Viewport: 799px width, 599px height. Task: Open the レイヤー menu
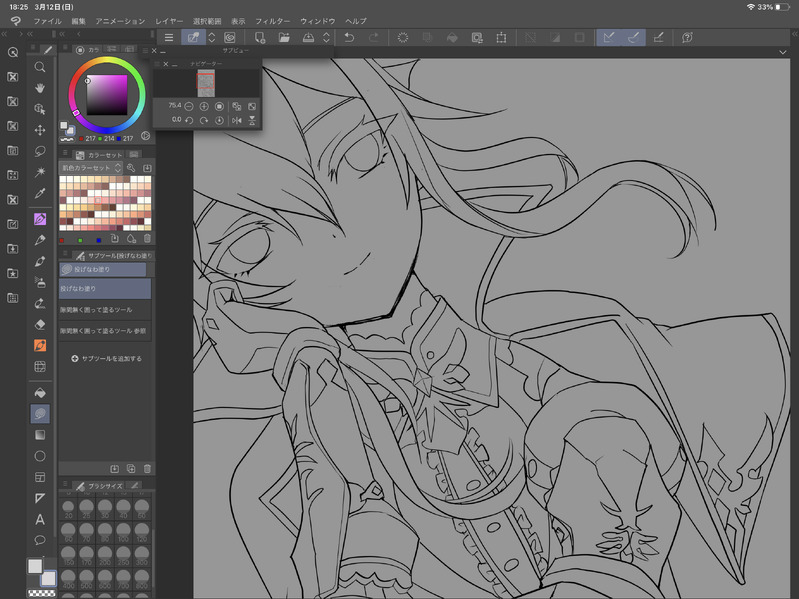168,21
